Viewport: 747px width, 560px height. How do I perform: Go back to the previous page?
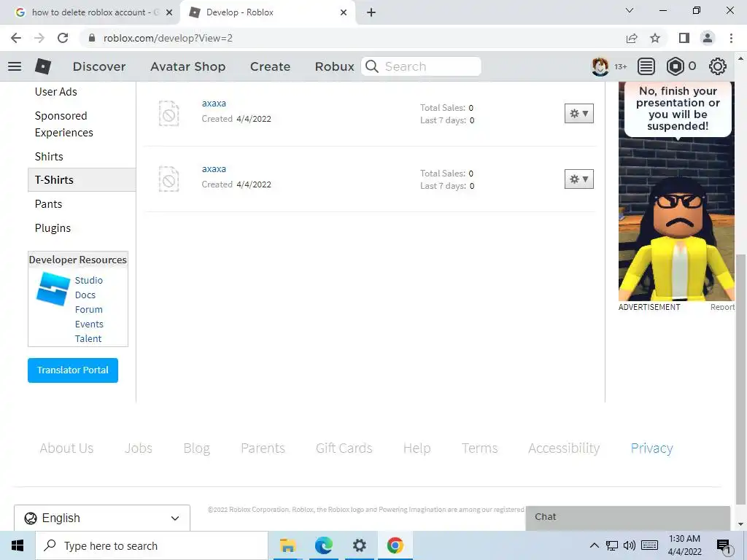(x=16, y=38)
